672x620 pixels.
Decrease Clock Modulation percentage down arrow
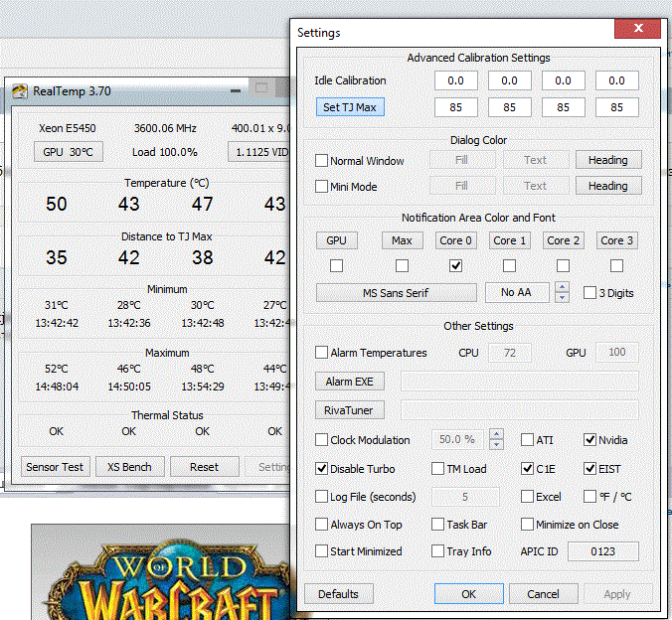(x=497, y=445)
